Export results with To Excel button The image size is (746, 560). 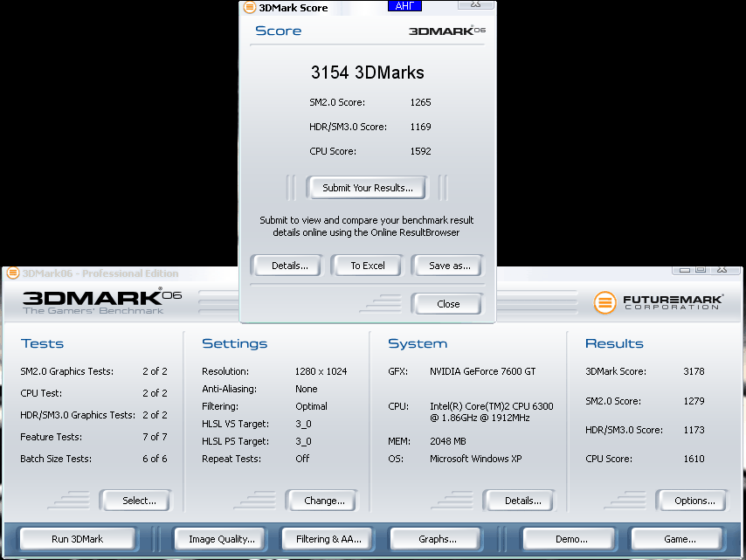(x=367, y=266)
